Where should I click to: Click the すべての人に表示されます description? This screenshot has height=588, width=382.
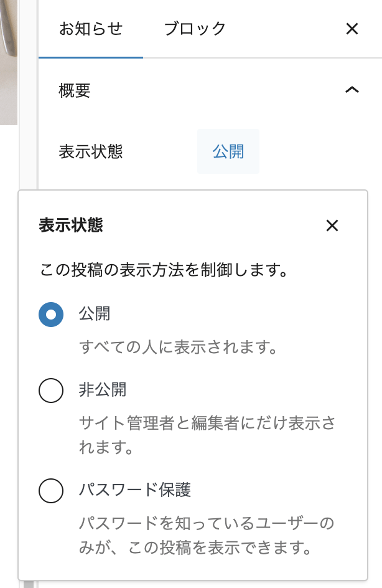[179, 347]
